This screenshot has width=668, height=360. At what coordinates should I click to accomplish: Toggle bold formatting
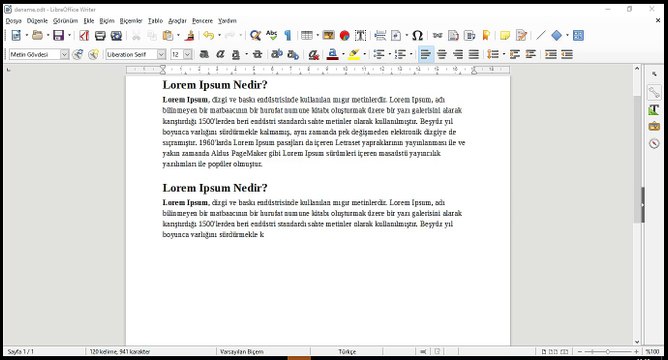point(204,54)
